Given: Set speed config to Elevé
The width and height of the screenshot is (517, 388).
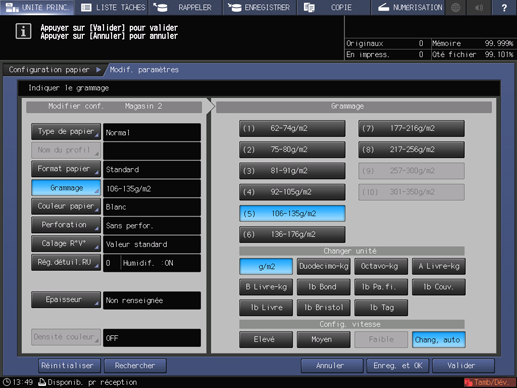Looking at the screenshot, I should (266, 340).
